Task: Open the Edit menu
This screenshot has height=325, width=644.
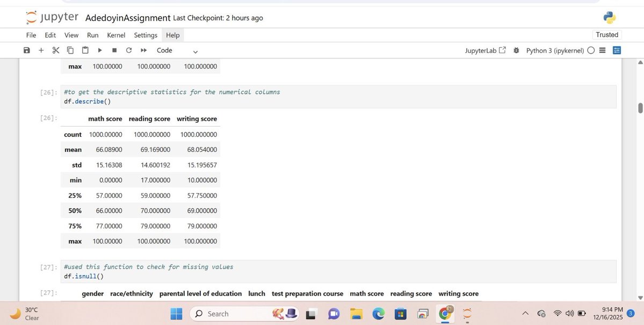Action: pyautogui.click(x=50, y=35)
